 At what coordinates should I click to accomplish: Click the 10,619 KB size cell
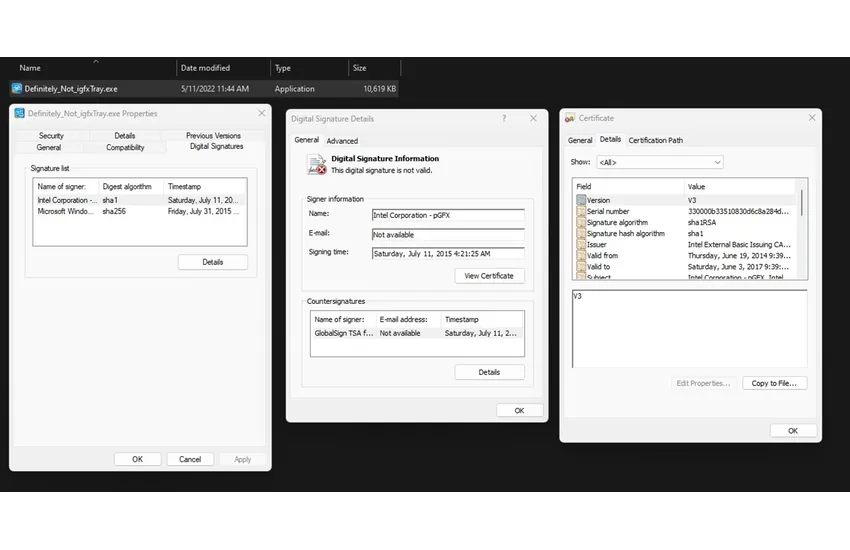379,88
